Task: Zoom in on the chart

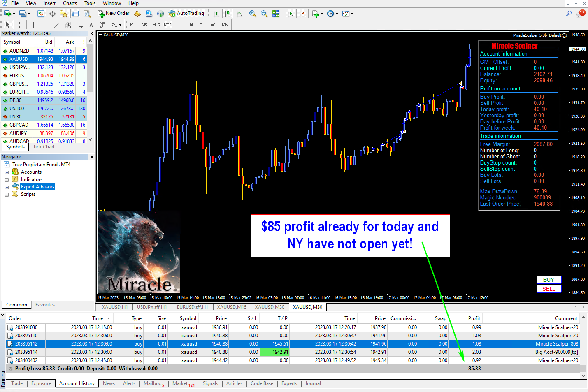Action: click(253, 14)
